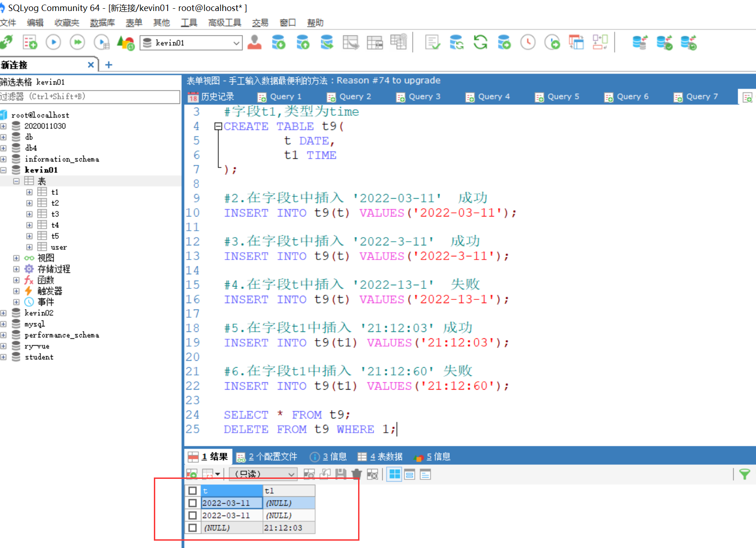The height and width of the screenshot is (548, 756).
Task: Switch results to form view icon
Action: tap(410, 474)
